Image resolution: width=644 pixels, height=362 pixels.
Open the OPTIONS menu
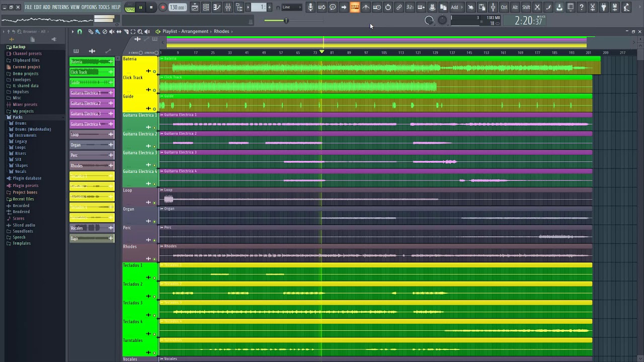[x=89, y=7]
